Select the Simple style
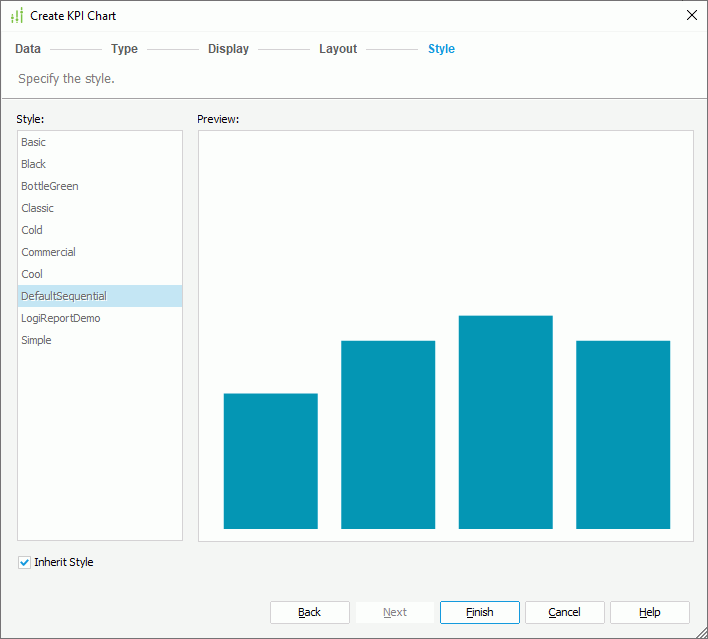 [x=36, y=340]
